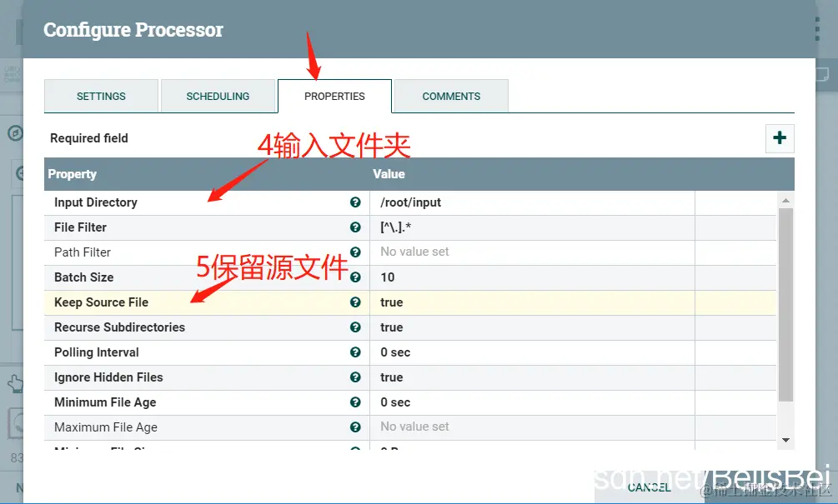
Task: Show help for Recurse Subdirectories property
Action: click(355, 327)
